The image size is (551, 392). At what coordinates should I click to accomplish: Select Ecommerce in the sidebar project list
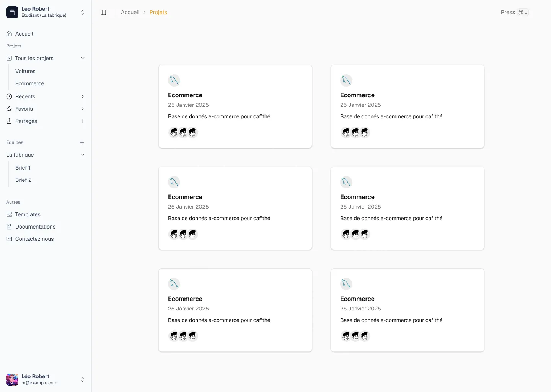tap(30, 83)
